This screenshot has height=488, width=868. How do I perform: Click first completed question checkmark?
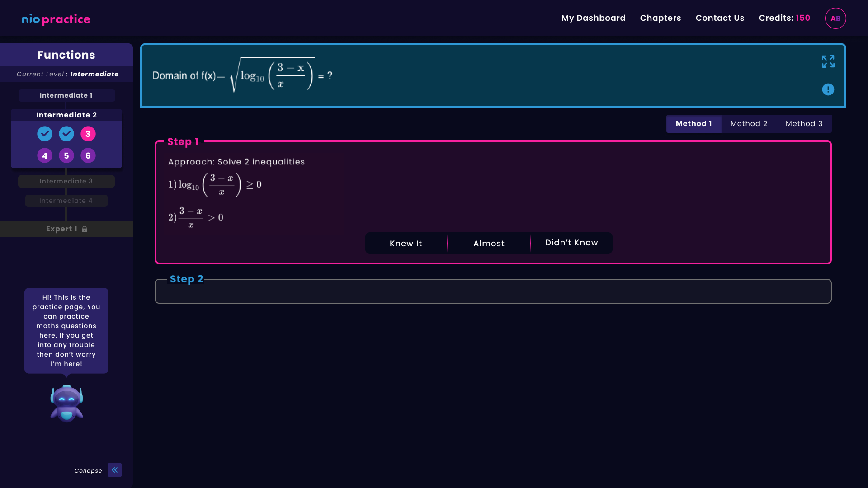click(x=45, y=134)
